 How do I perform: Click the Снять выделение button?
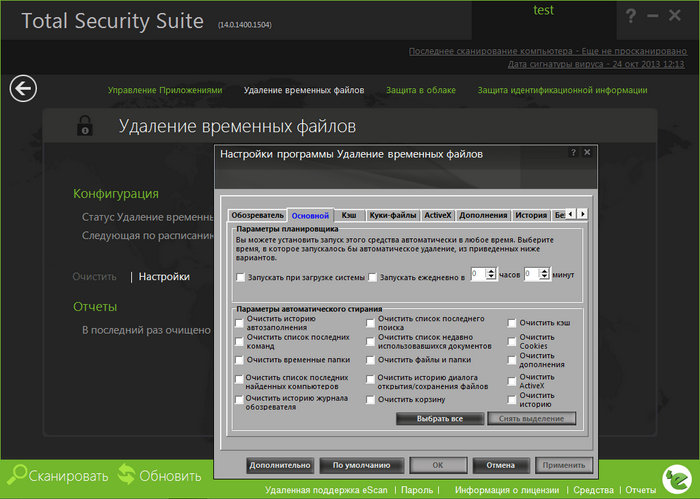pos(531,419)
